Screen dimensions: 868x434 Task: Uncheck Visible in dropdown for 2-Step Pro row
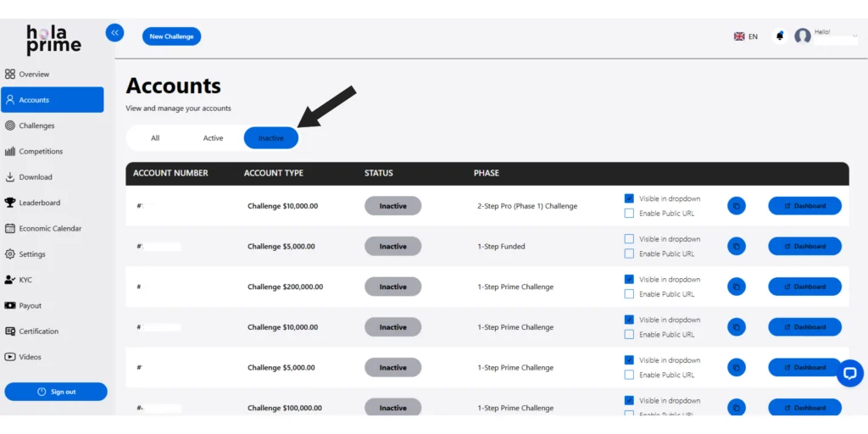629,198
